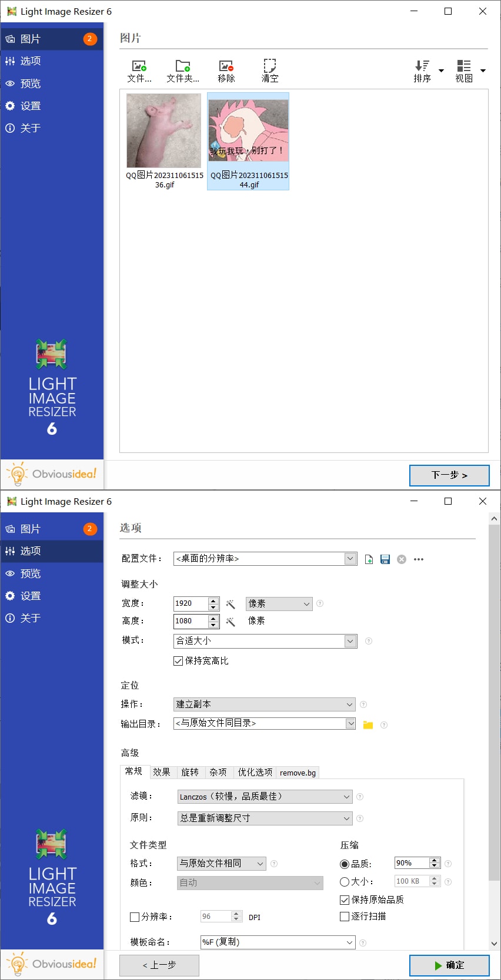Screen dimensions: 501x980
Task: Disable the keep original quality checkbox
Action: [x=345, y=900]
